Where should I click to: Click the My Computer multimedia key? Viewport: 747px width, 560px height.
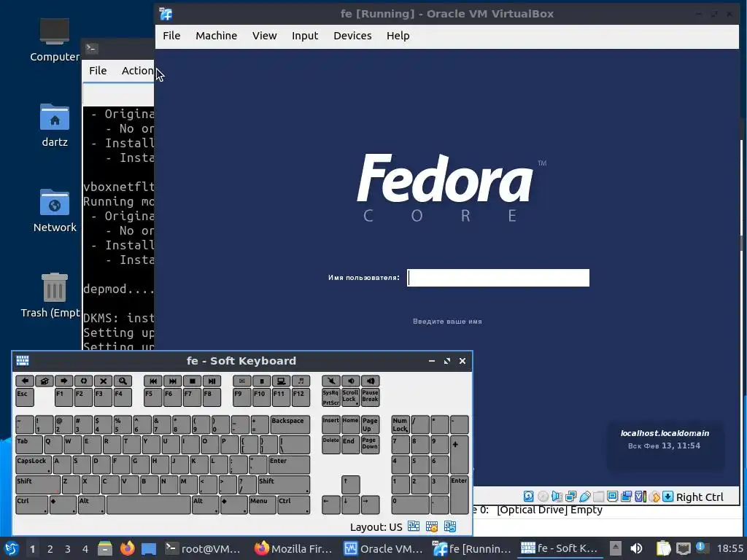point(281,381)
